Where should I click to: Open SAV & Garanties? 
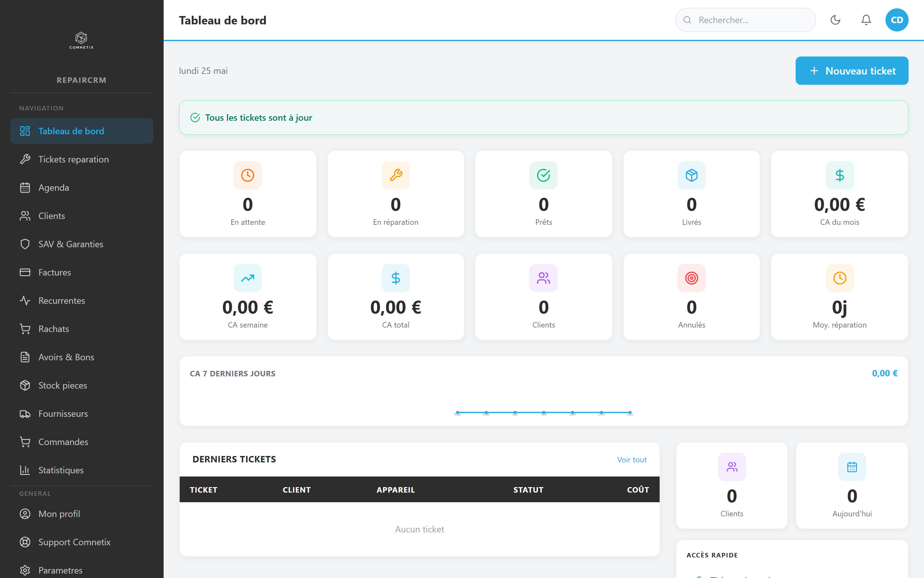(x=82, y=244)
